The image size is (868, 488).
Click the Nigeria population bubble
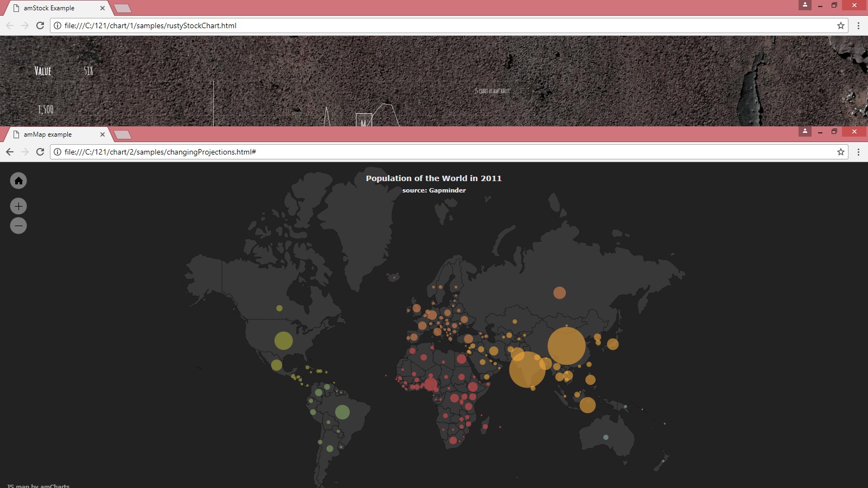click(431, 384)
